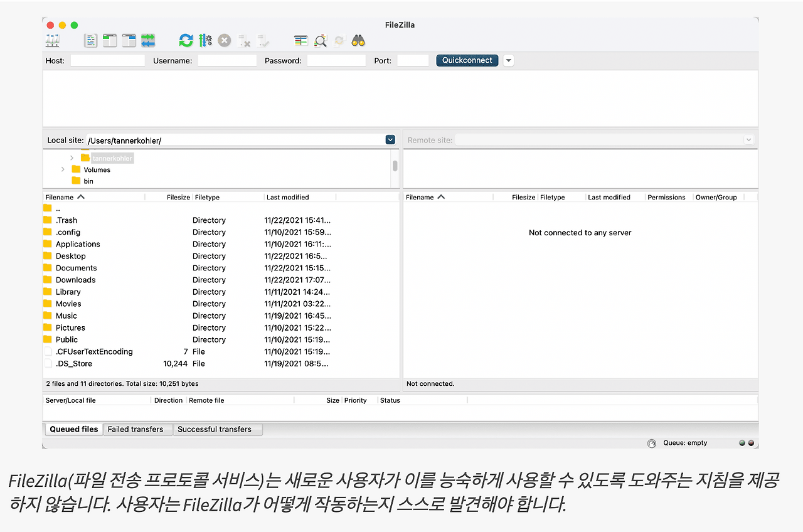Click the disconnect from server icon
The width and height of the screenshot is (803, 532).
pos(244,41)
